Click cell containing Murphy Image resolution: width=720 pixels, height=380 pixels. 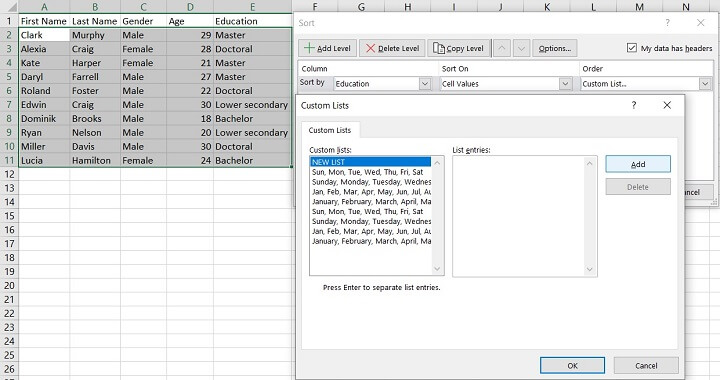click(x=95, y=35)
